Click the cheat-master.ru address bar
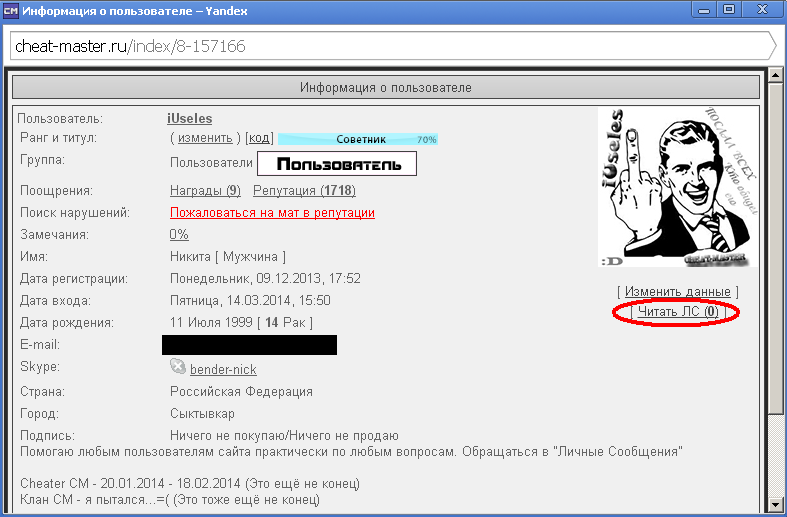Image resolution: width=787 pixels, height=517 pixels. (x=390, y=46)
